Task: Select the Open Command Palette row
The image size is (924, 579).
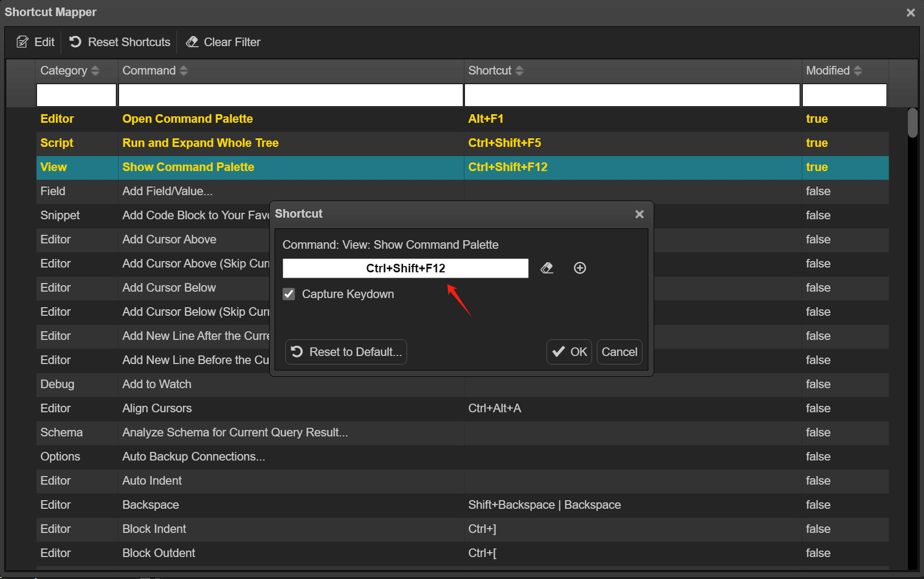Action: (x=462, y=119)
